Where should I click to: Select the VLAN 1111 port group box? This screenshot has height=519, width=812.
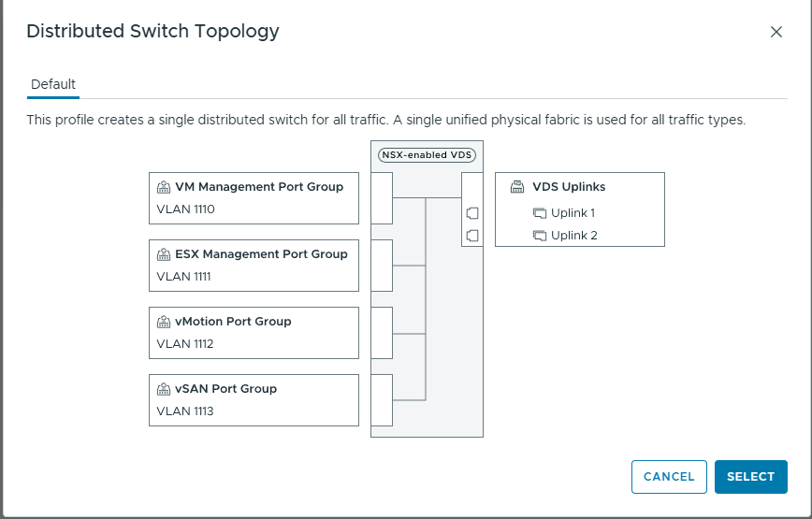pyautogui.click(x=254, y=266)
